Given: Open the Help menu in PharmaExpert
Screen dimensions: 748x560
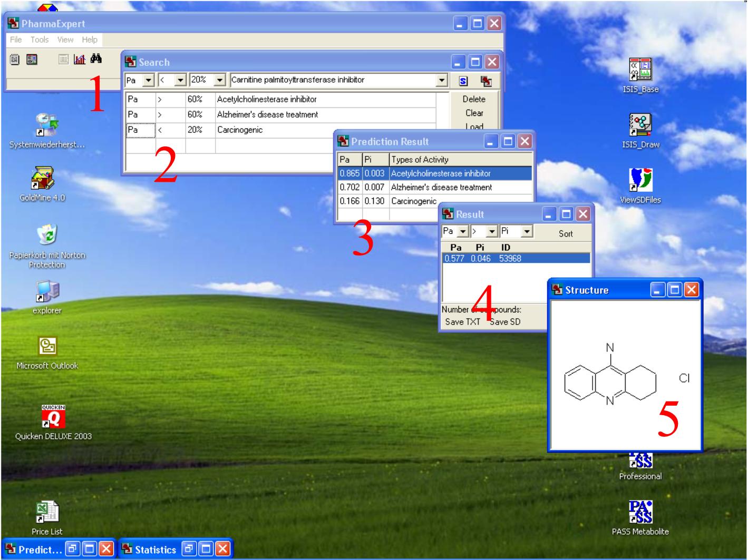Looking at the screenshot, I should tap(90, 40).
